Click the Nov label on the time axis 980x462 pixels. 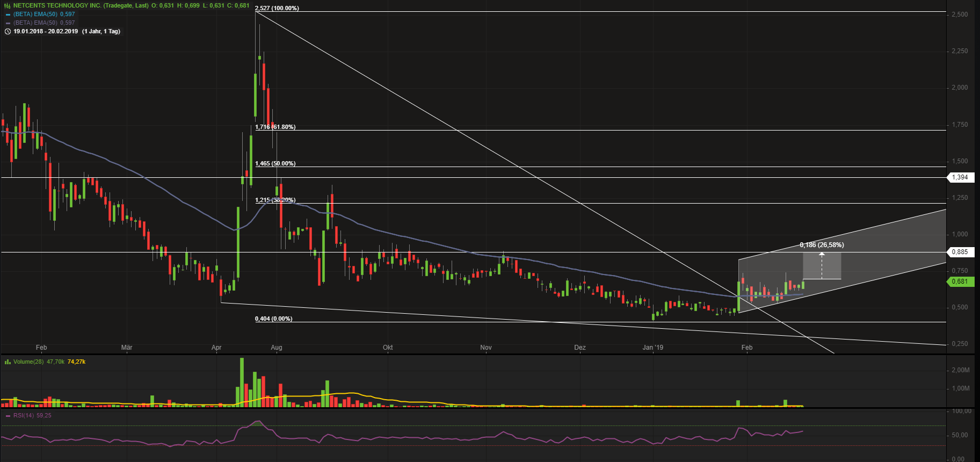tap(486, 348)
